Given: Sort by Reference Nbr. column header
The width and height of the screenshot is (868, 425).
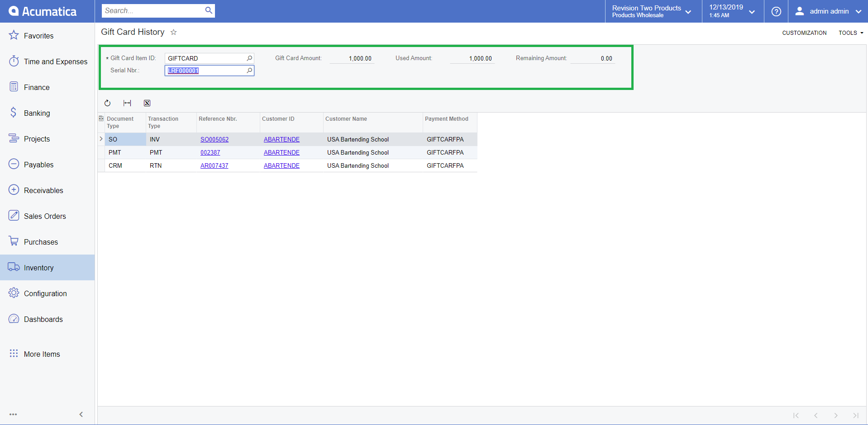Looking at the screenshot, I should point(228,123).
